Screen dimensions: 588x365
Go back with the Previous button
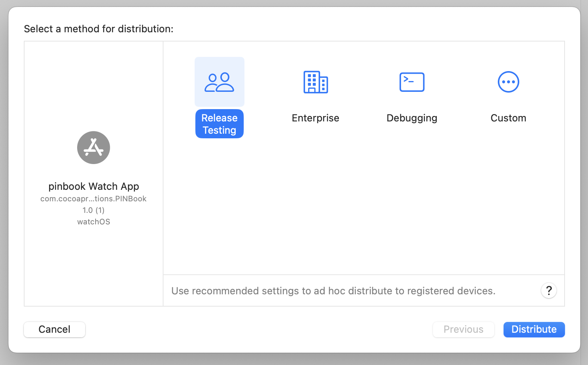[x=463, y=329]
